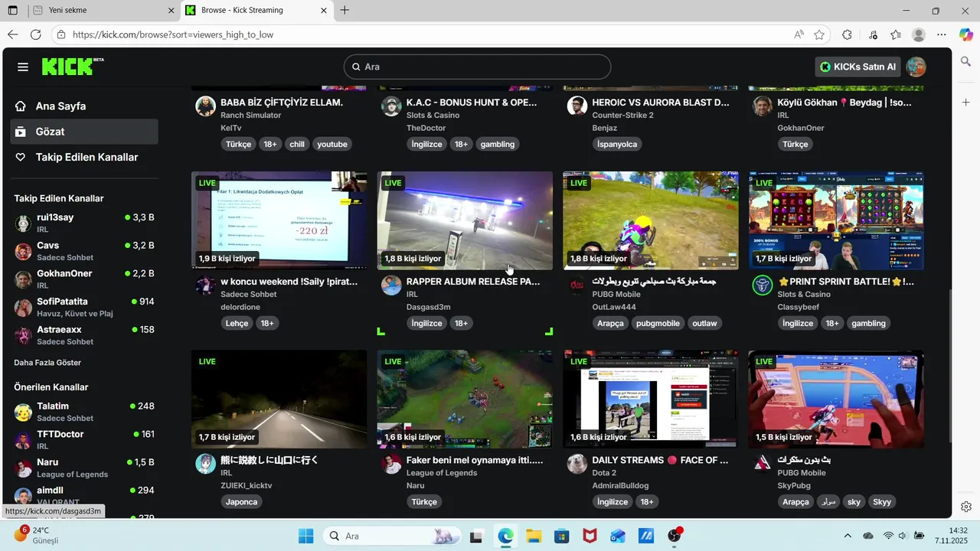
Task: Click KelTv streamer avatar
Action: [205, 106]
